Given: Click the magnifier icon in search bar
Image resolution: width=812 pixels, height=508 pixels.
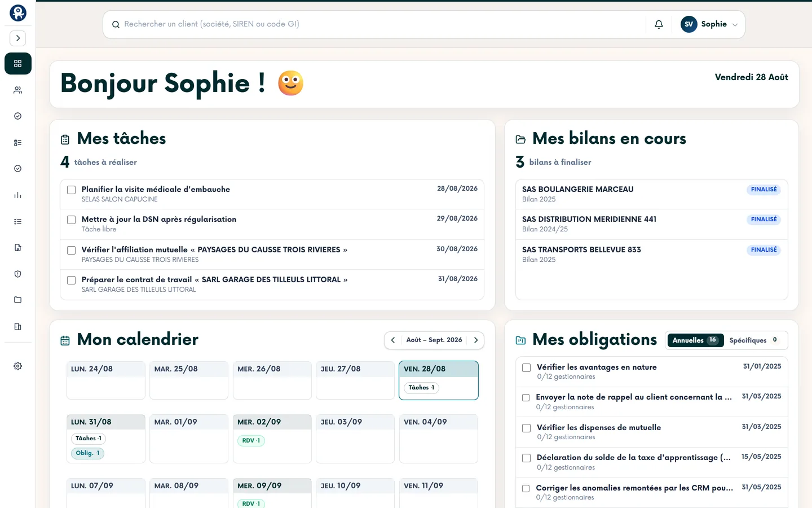Looking at the screenshot, I should 116,24.
